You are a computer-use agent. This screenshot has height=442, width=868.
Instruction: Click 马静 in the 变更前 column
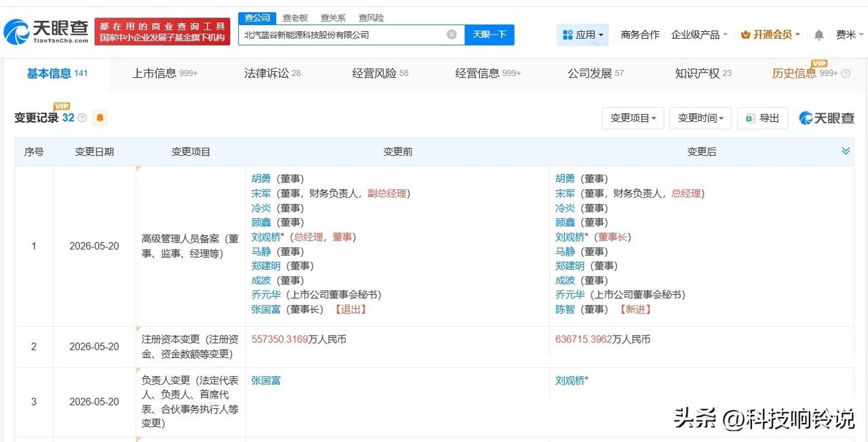tap(261, 252)
